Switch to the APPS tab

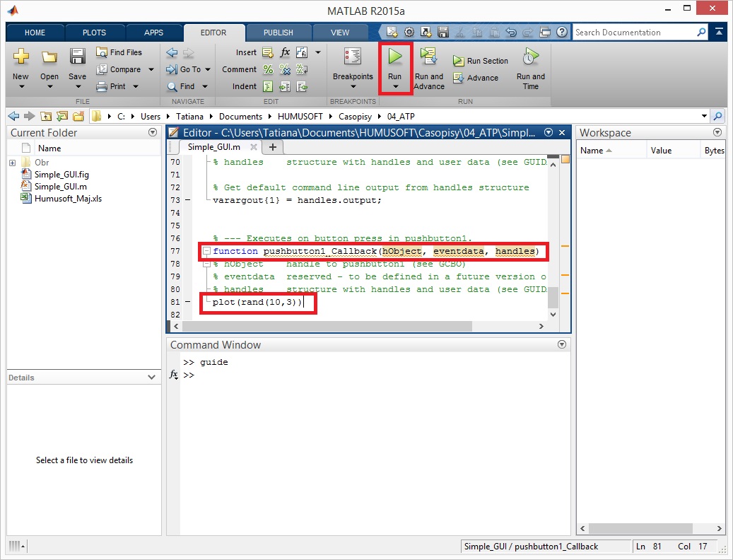click(154, 33)
